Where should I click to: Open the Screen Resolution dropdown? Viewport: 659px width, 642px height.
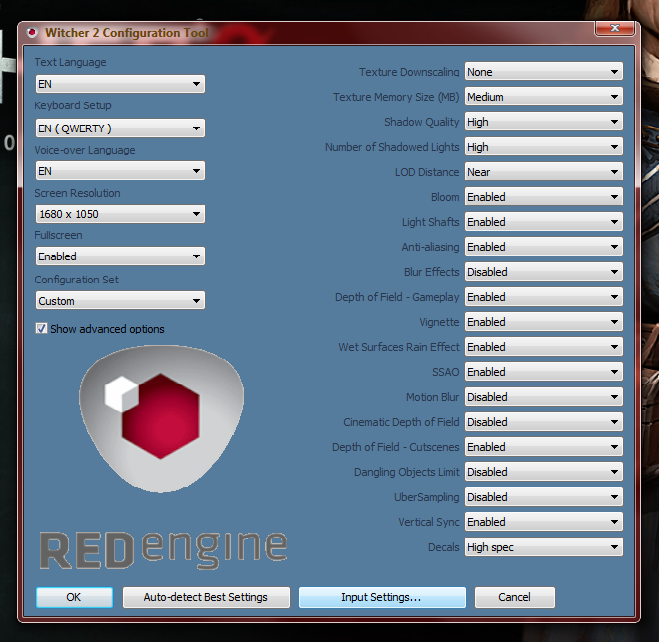coord(120,214)
